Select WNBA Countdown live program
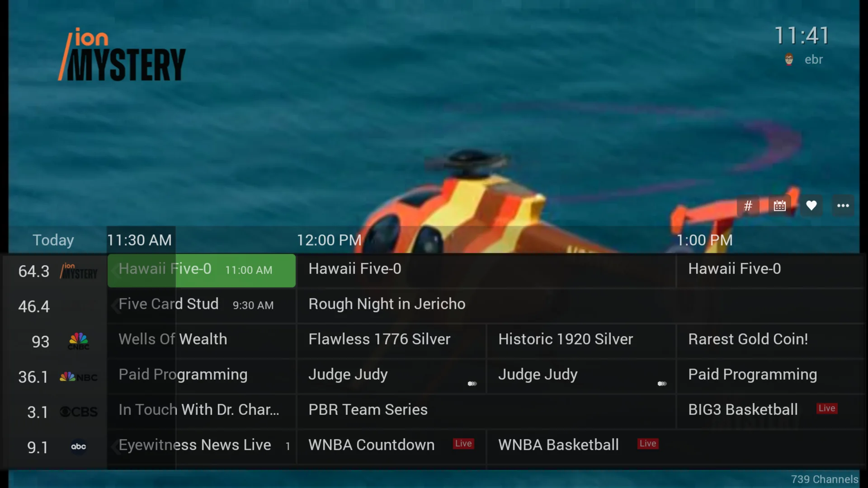This screenshot has width=868, height=488. pyautogui.click(x=392, y=447)
